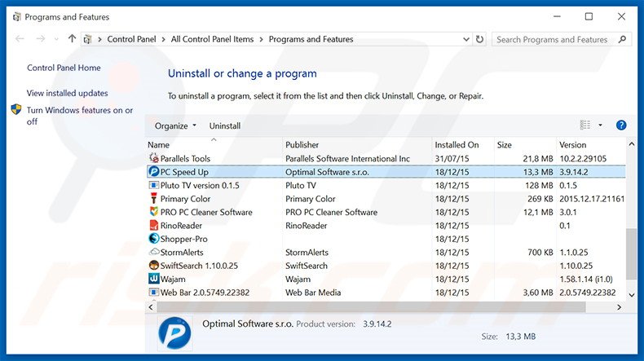Select the Web Bar 2.0.5749.22382 entry
This screenshot has height=361, width=644.
click(205, 293)
